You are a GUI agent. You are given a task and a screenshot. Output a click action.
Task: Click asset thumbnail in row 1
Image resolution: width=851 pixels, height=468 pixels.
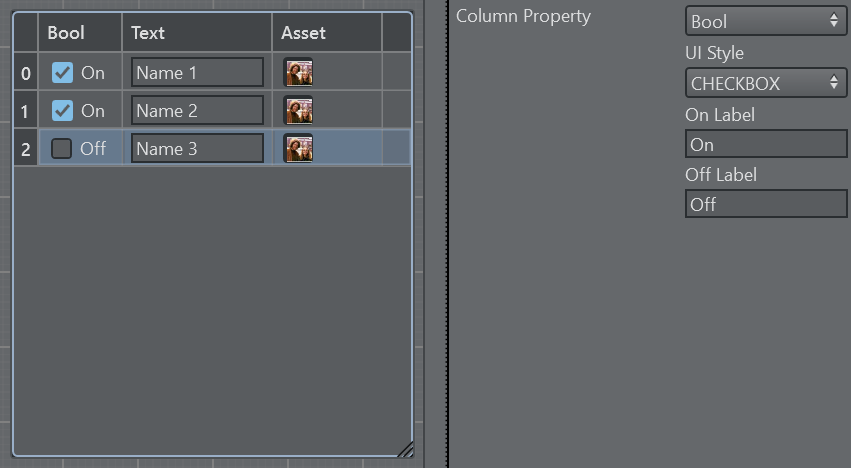click(x=298, y=110)
